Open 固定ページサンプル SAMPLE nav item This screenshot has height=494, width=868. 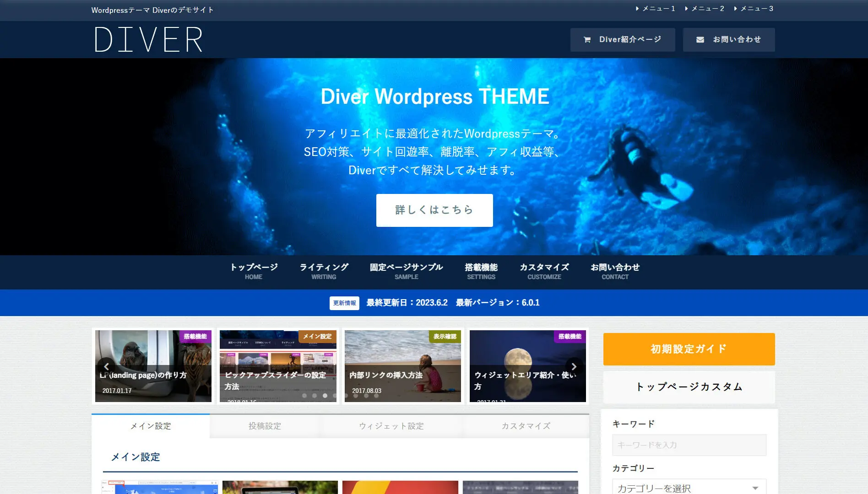pos(406,271)
